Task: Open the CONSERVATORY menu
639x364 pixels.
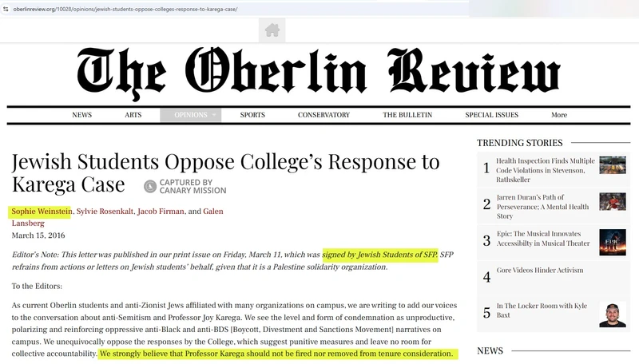Action: click(323, 115)
